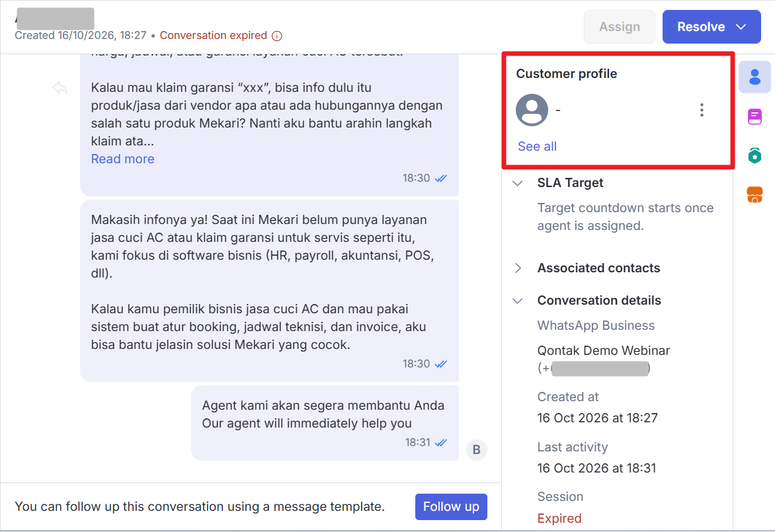Click the Conversation expired info icon
The width and height of the screenshot is (775, 532).
[x=277, y=36]
